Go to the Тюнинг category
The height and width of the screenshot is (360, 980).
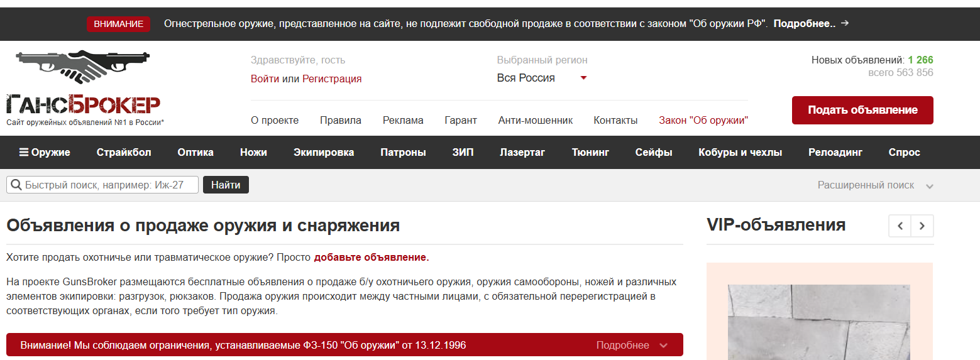point(590,152)
